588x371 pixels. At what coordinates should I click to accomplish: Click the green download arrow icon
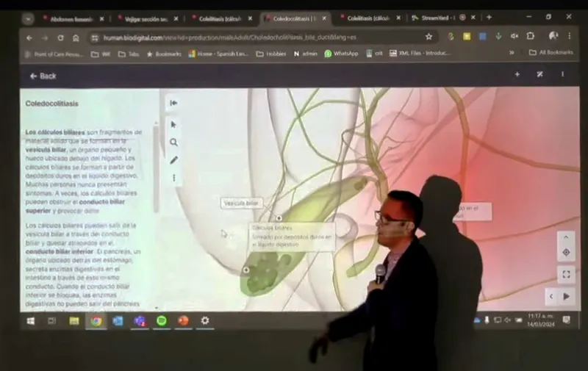pyautogui.click(x=498, y=36)
